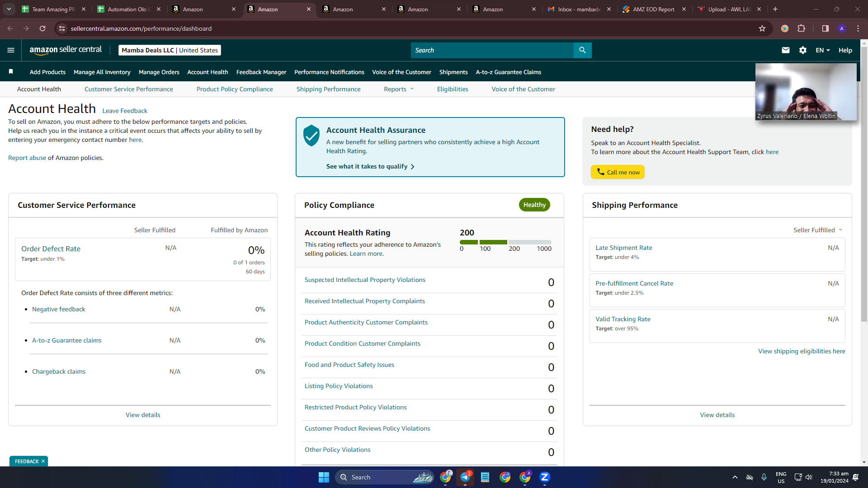View details of Customer Service Performance
The image size is (868, 488).
[x=143, y=415]
